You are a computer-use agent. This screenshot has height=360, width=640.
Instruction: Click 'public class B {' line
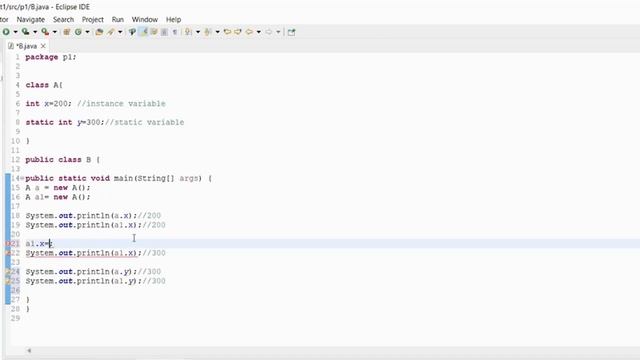coord(62,160)
